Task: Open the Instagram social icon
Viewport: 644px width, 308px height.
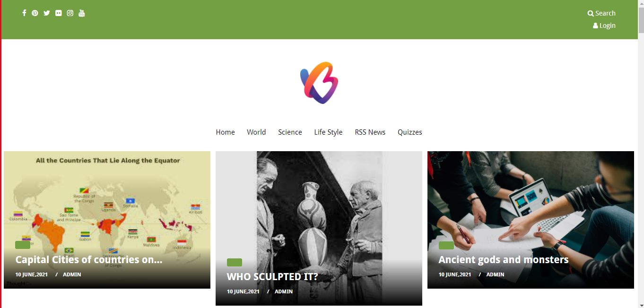Action: (70, 13)
